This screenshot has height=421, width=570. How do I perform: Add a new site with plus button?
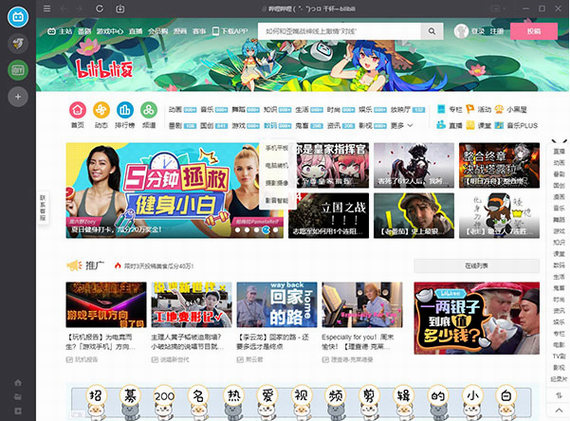(x=18, y=97)
